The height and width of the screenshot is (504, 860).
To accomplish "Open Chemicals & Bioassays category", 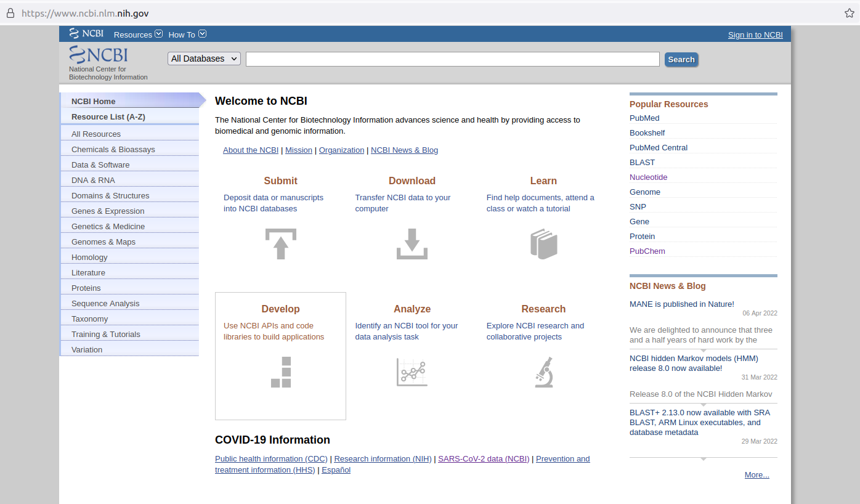I will [x=129, y=149].
